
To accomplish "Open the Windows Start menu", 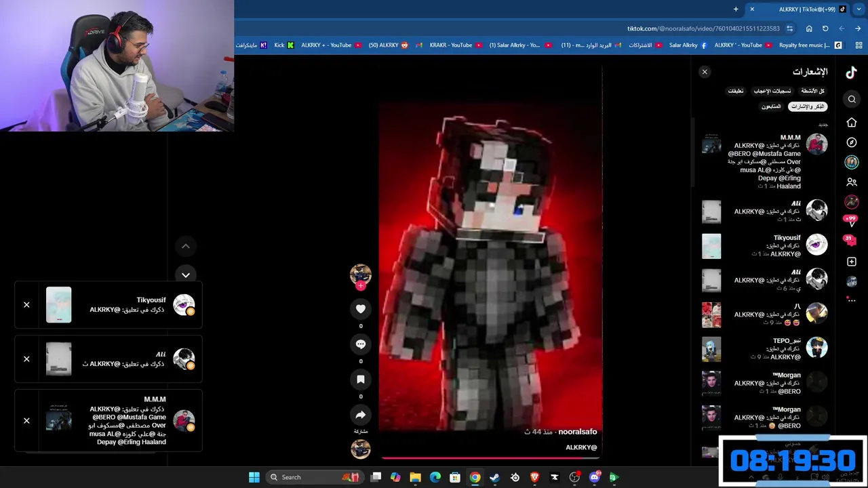I will tap(254, 477).
